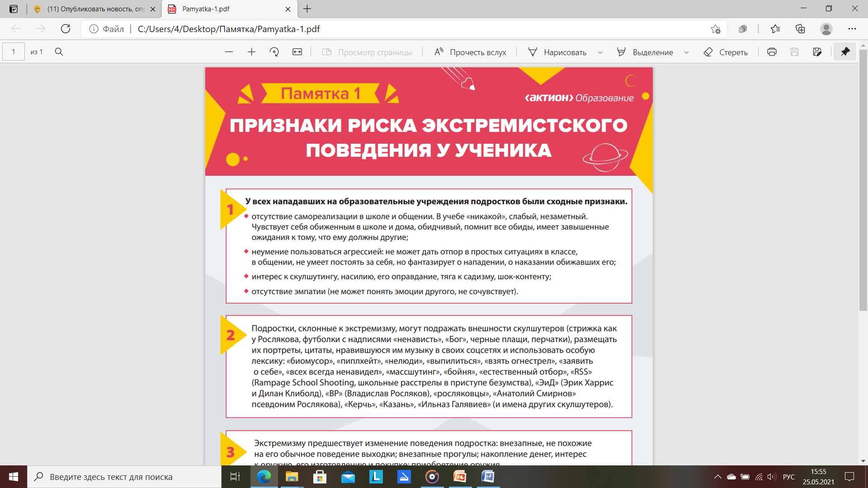
Task: Toggle the pin toolbar button
Action: click(x=845, y=52)
